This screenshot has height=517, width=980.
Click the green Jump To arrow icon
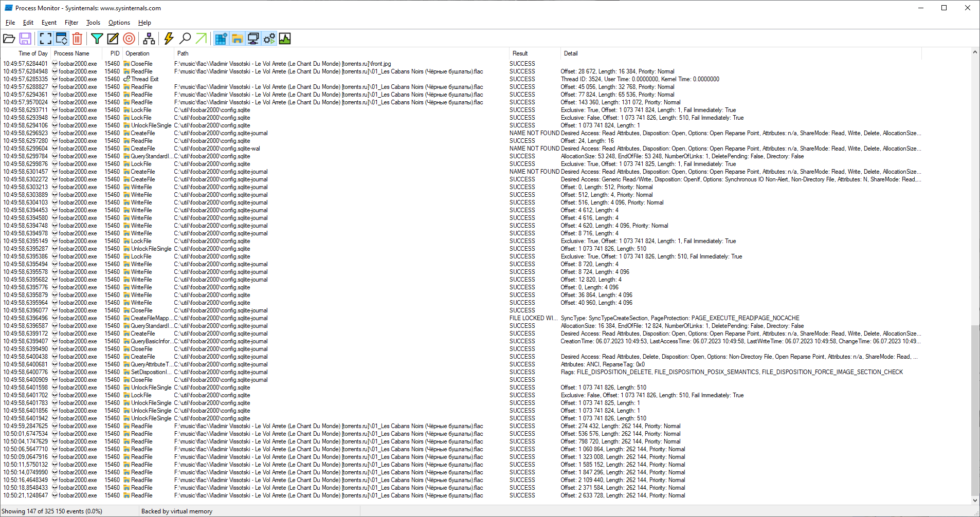tap(201, 39)
